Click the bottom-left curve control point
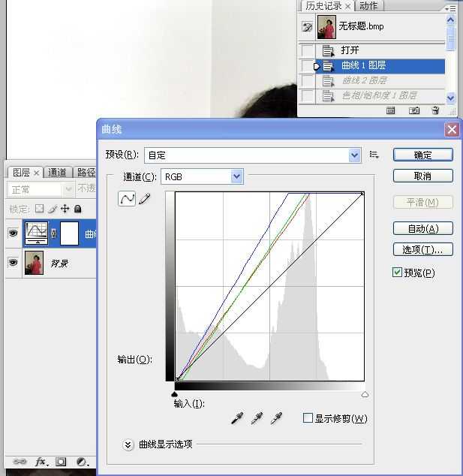Screen dimensions: 463x476 (177, 379)
